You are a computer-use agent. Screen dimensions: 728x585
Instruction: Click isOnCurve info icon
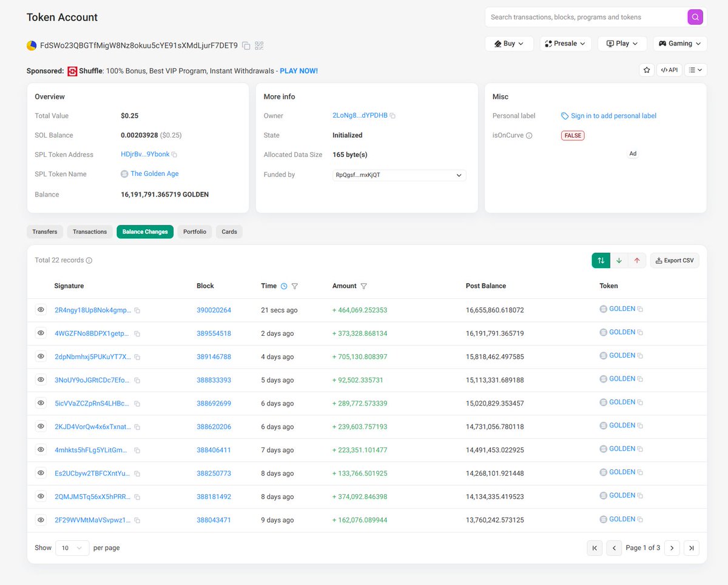(529, 136)
